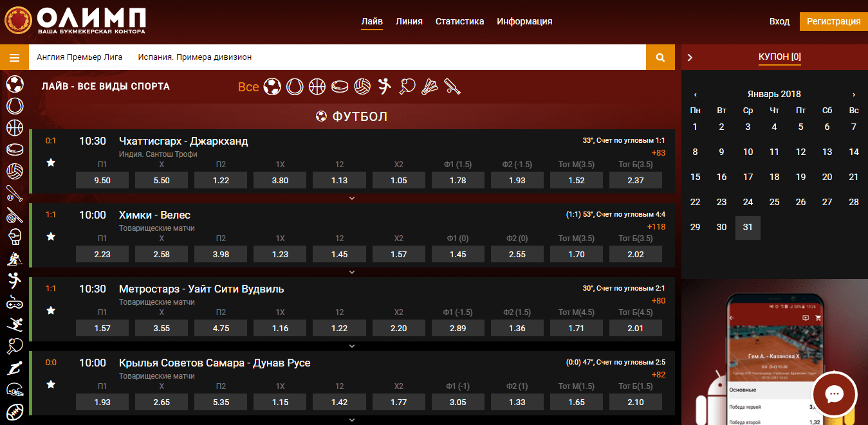Click the Регистрация button

[x=833, y=21]
